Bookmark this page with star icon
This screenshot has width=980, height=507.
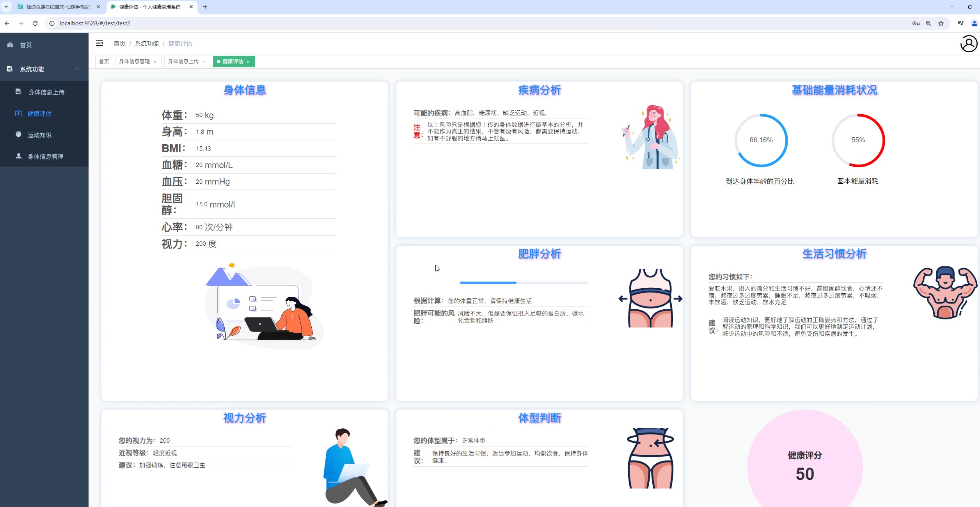pyautogui.click(x=941, y=23)
